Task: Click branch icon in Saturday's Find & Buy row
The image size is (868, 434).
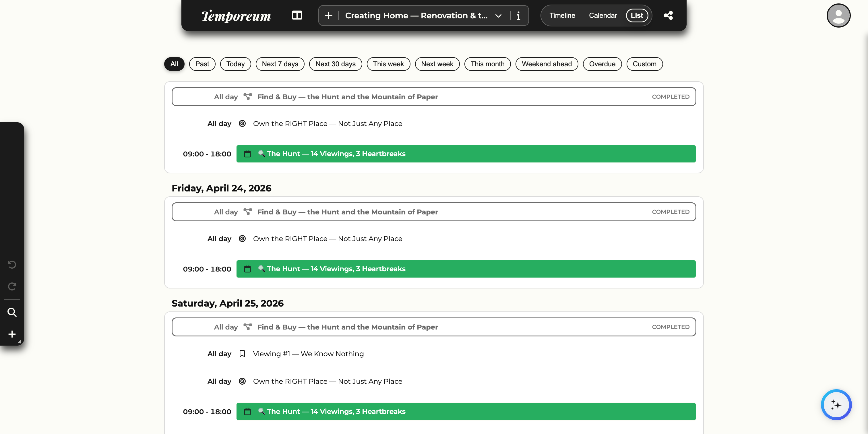Action: coord(248,327)
